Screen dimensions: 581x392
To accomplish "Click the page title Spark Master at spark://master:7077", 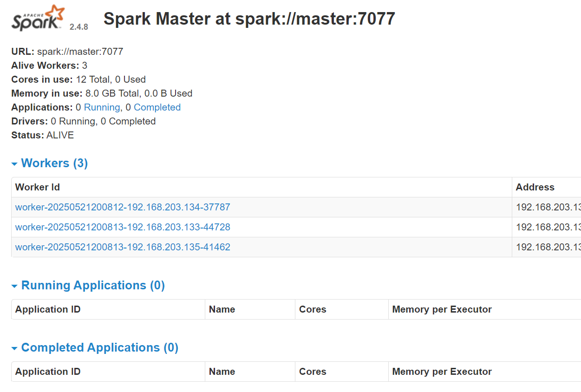I will pyautogui.click(x=249, y=19).
